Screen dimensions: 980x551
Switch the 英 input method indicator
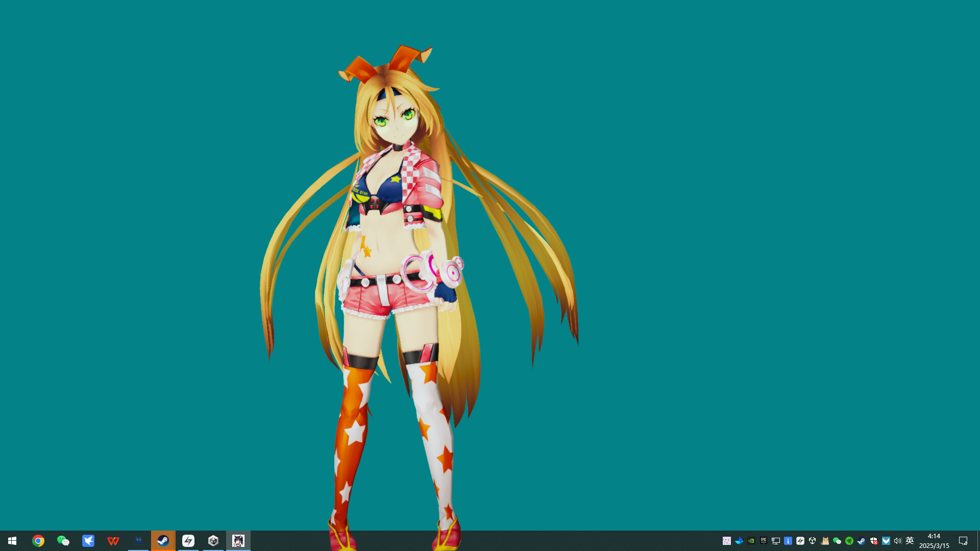point(910,541)
